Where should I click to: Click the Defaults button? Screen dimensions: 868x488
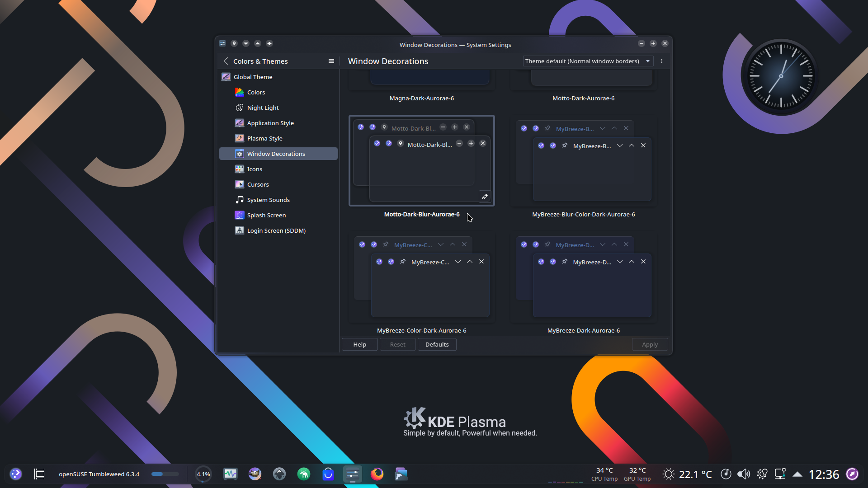click(x=437, y=344)
